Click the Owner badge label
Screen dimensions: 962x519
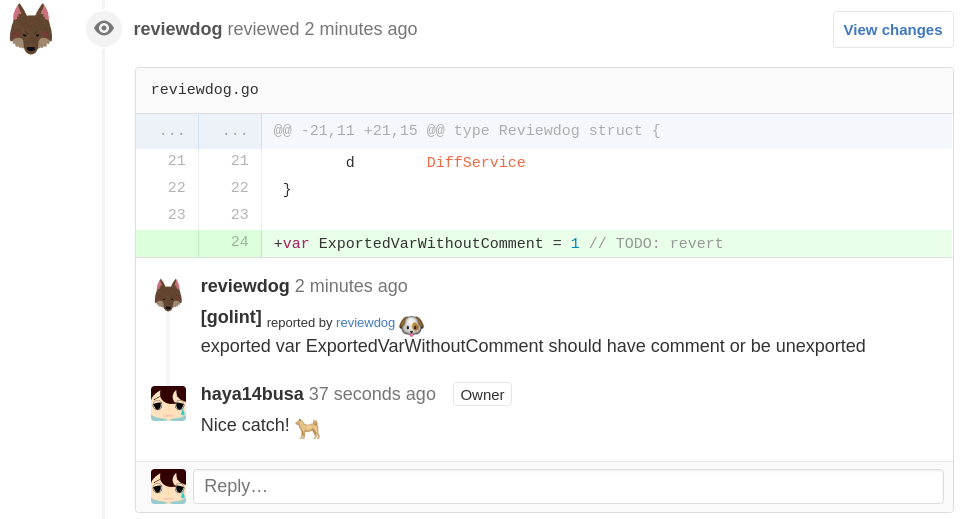pos(482,394)
